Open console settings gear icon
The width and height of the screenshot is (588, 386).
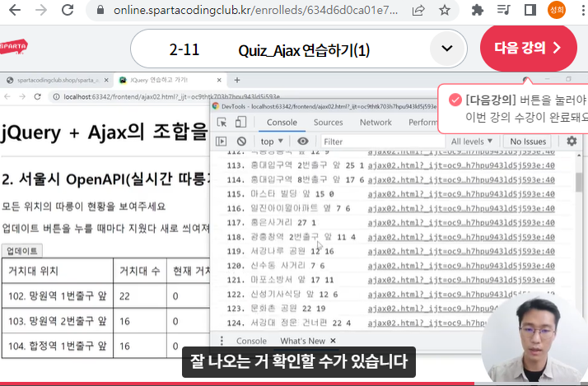point(572,141)
